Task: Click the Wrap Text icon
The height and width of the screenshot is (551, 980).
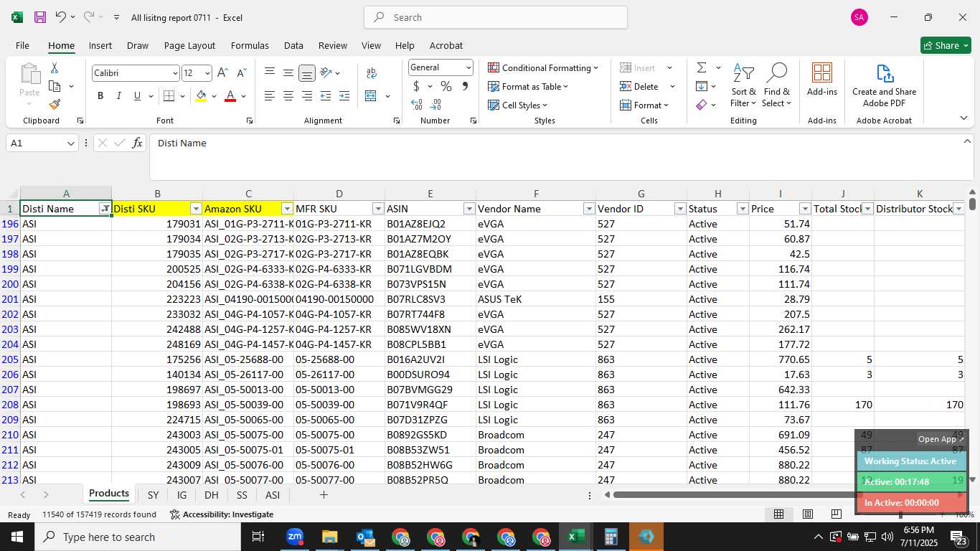Action: pos(372,73)
